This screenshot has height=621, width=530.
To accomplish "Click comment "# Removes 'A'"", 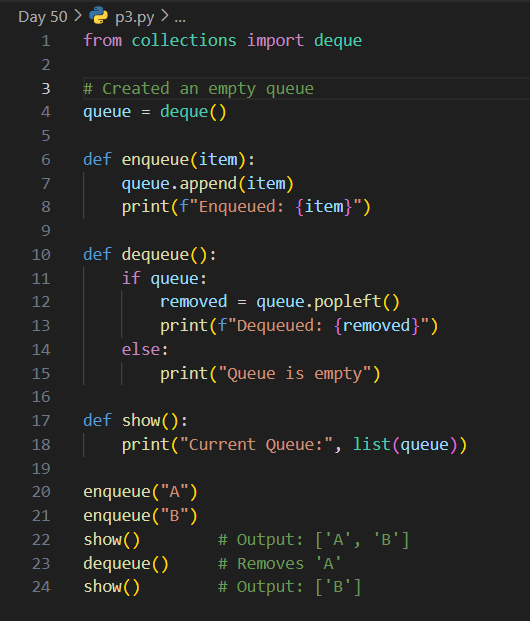I will coord(280,563).
